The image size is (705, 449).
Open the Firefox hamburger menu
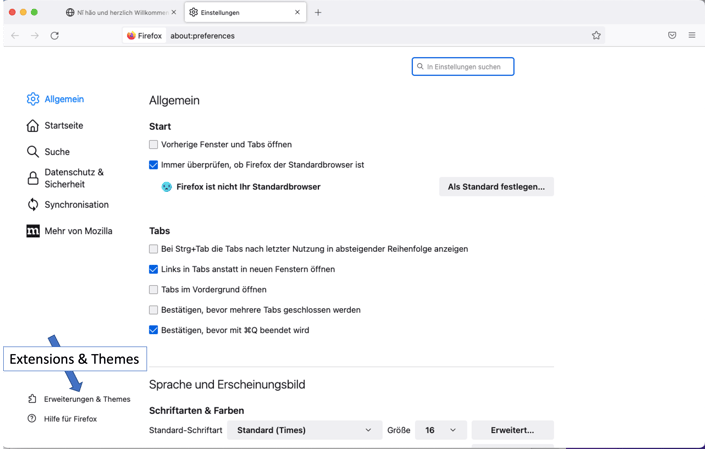pos(691,36)
